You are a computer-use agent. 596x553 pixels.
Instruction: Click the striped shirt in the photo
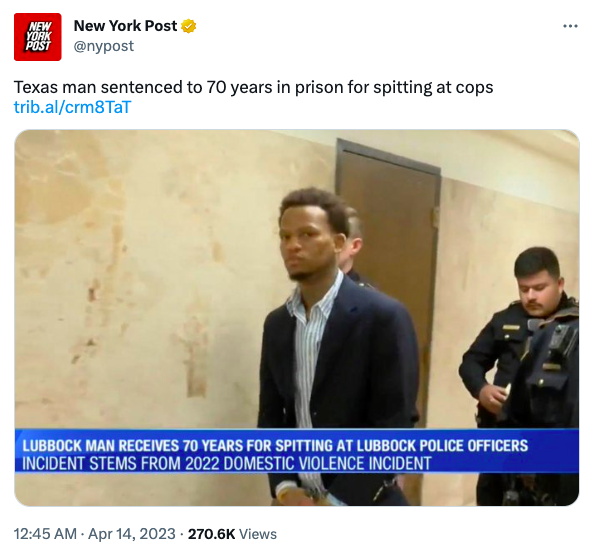(310, 342)
